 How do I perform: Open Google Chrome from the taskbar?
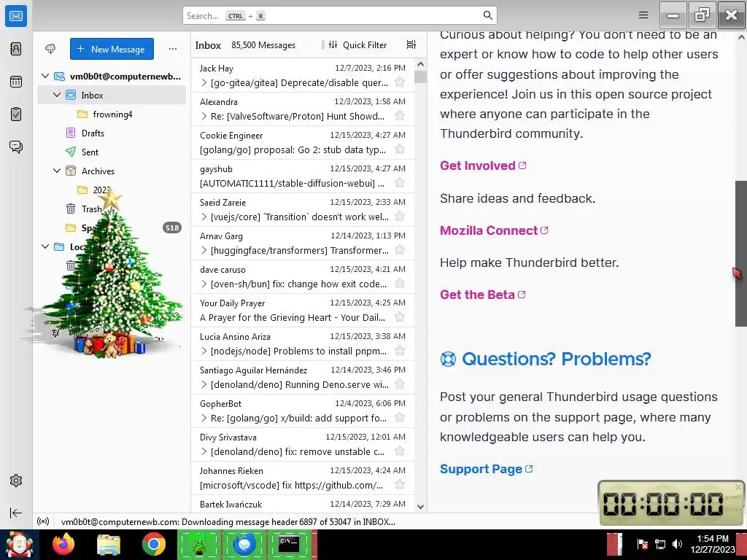point(153,544)
